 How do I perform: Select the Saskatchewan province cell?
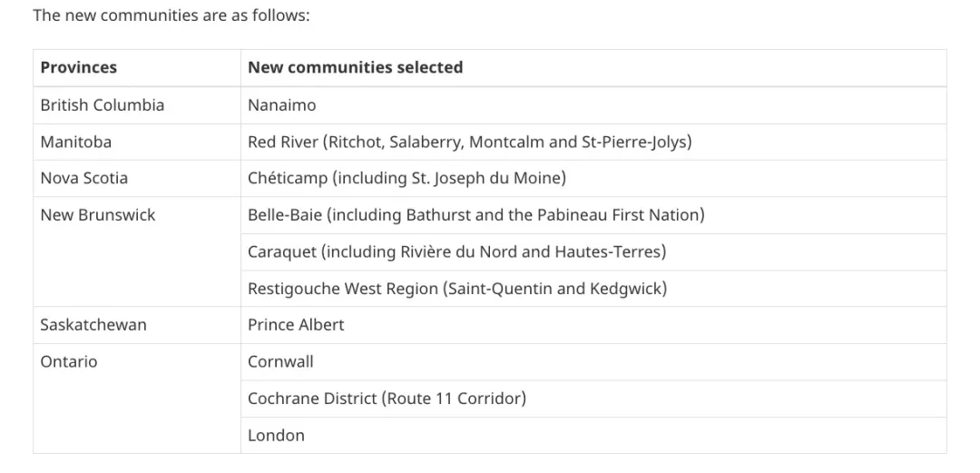point(93,325)
